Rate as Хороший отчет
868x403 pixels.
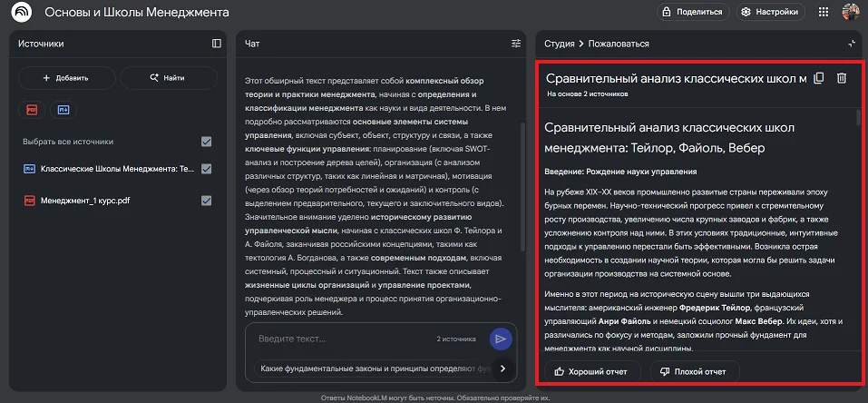tap(593, 371)
